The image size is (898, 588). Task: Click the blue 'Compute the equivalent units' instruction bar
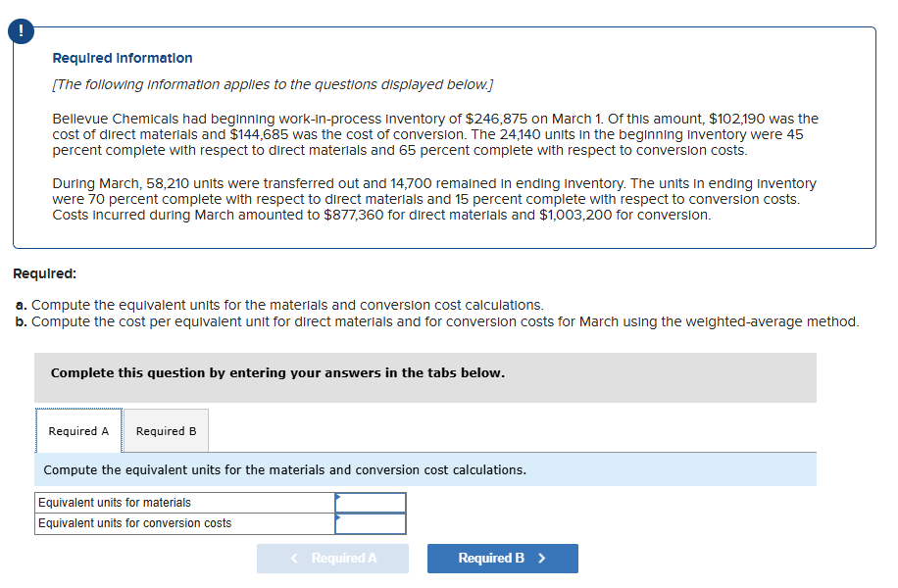click(285, 470)
